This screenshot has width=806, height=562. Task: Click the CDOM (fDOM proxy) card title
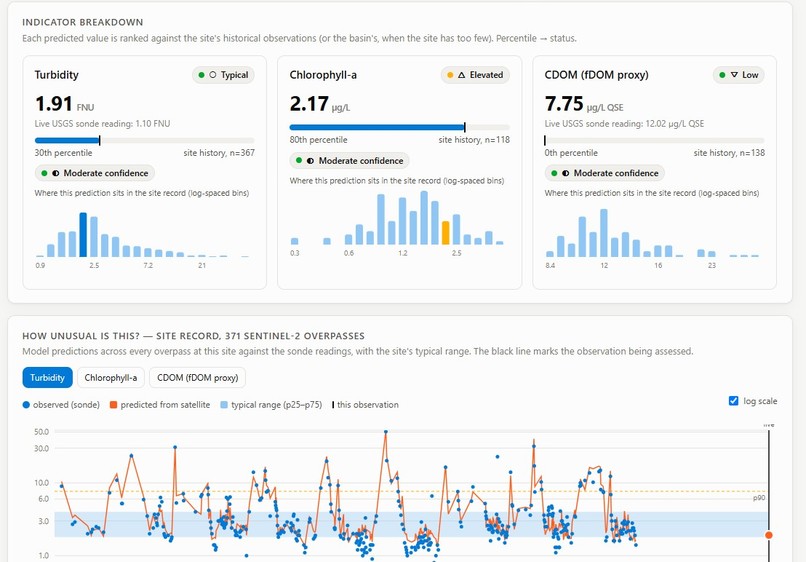pos(596,75)
